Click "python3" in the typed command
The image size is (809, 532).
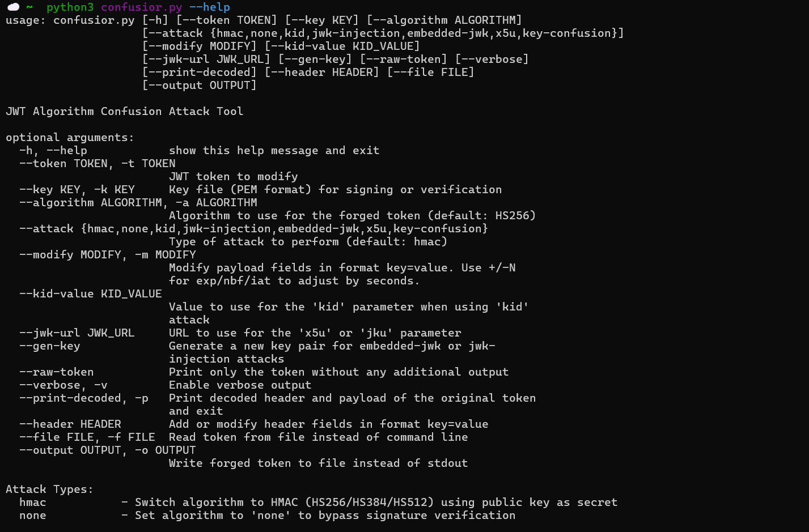pyautogui.click(x=70, y=7)
